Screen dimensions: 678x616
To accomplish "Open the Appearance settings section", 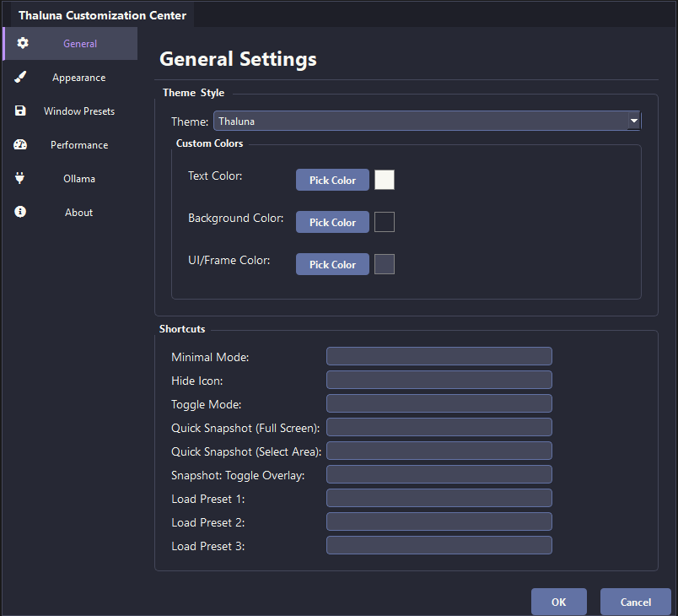I will (x=78, y=77).
